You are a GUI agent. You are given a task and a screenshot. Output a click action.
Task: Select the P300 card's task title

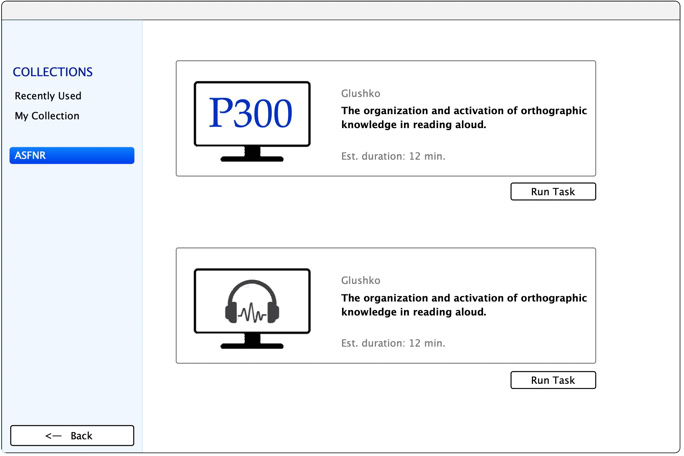click(x=464, y=118)
